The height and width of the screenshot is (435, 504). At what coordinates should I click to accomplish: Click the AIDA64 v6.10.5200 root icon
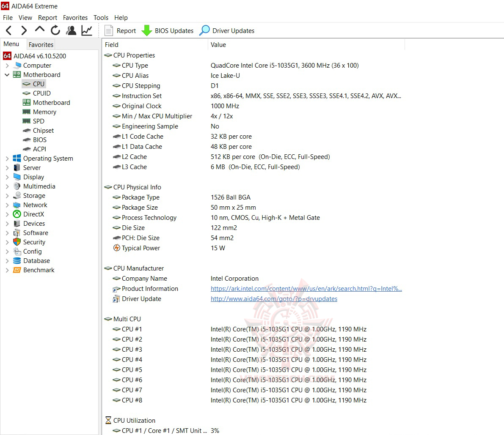pos(7,56)
